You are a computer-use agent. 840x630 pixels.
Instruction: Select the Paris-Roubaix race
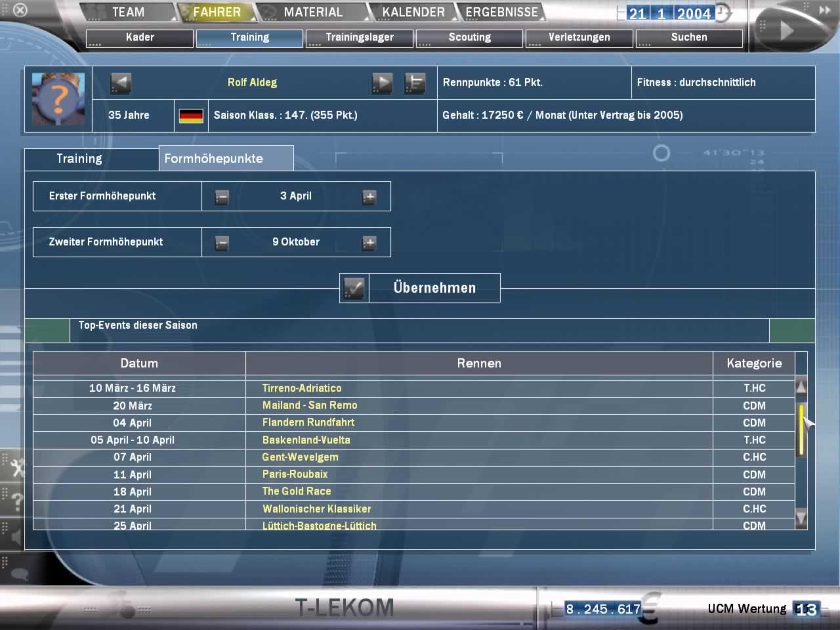click(295, 474)
